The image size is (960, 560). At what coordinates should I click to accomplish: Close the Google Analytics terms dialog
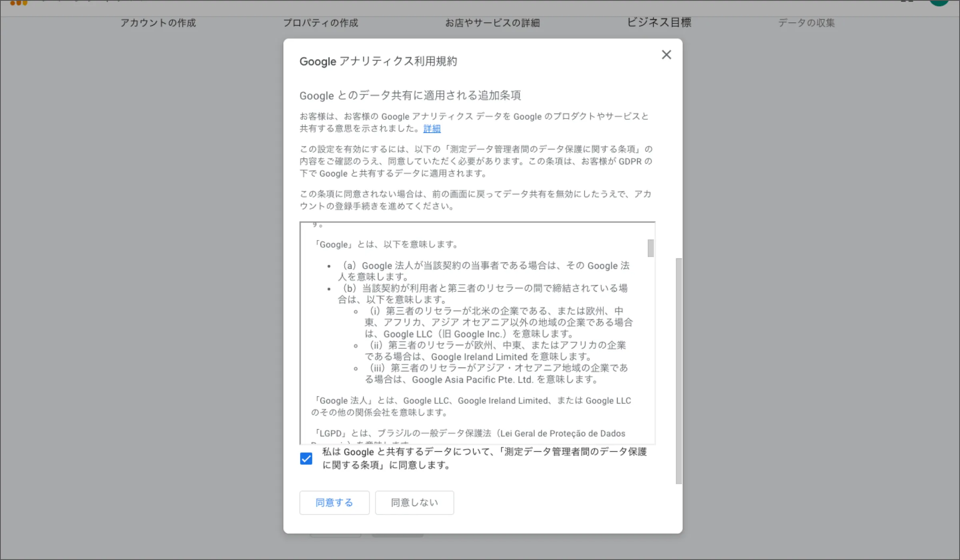666,55
